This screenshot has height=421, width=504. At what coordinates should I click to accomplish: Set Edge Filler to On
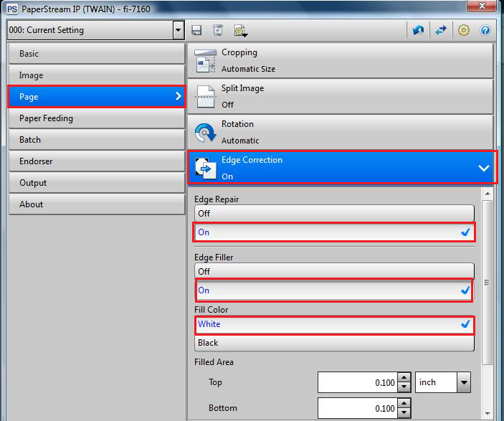tap(334, 290)
